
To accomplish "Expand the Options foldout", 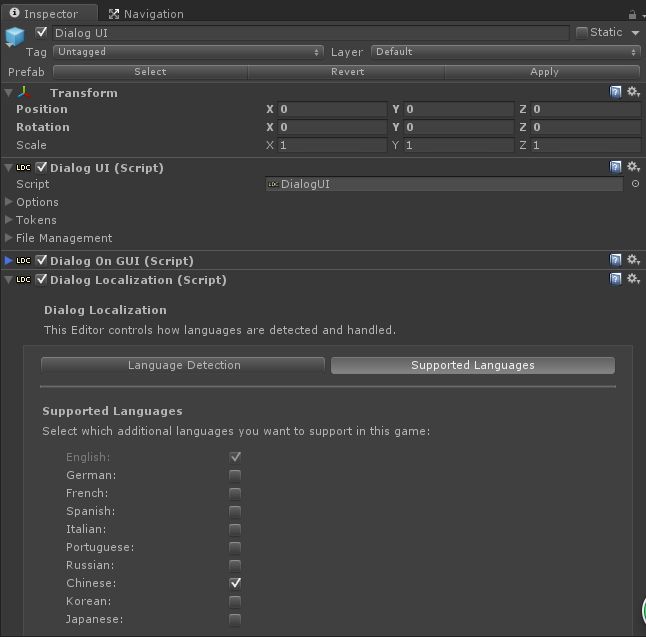I will [10, 202].
